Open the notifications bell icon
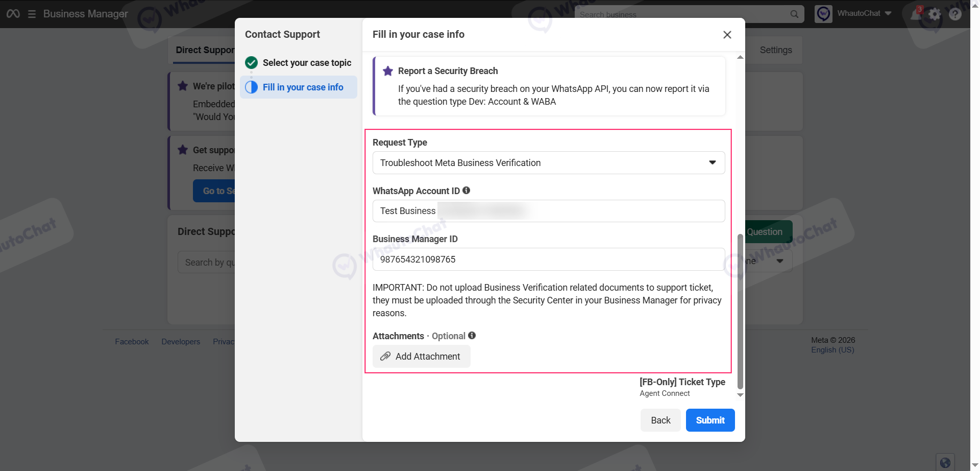Viewport: 980px width, 471px height. click(x=916, y=14)
